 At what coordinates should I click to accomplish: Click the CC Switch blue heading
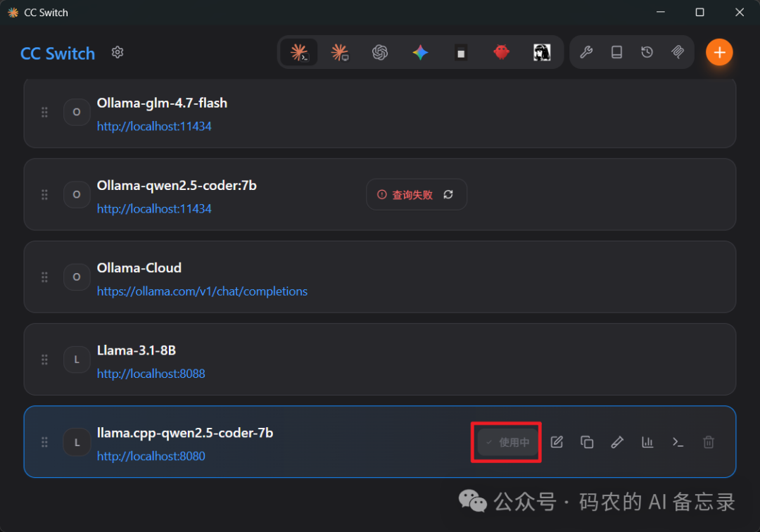(58, 53)
